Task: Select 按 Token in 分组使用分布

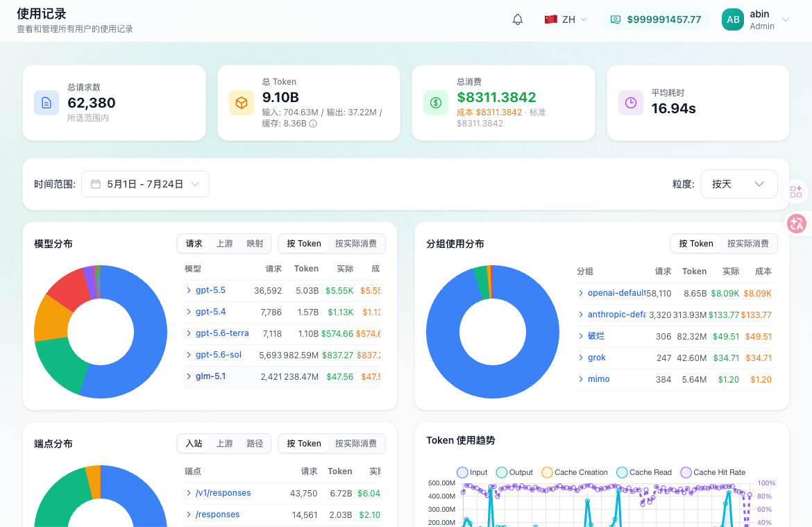Action: [696, 244]
